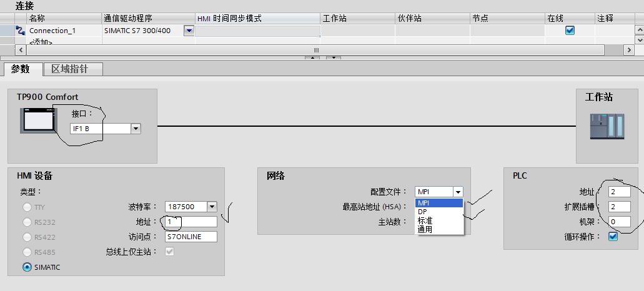Open the baud rate 187500 dropdown
The image size is (644, 291).
212,207
